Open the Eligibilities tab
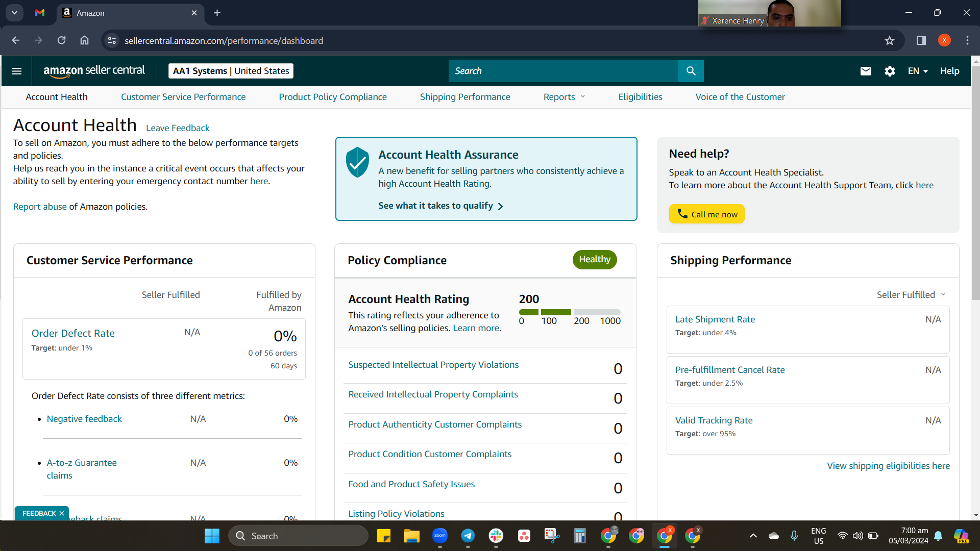Viewport: 980px width, 551px height. (640, 97)
